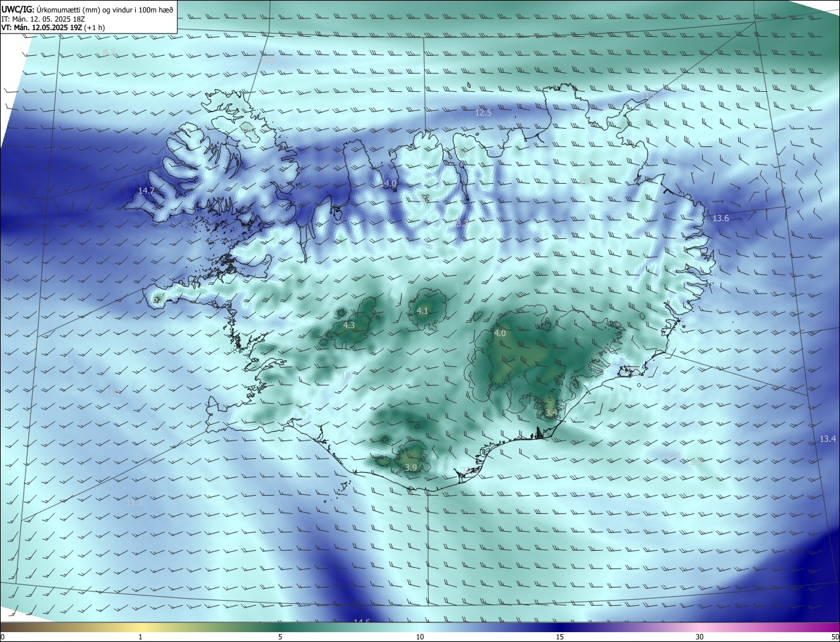840x642 pixels.
Task: Click the color scale label 1
Action: tap(140, 637)
